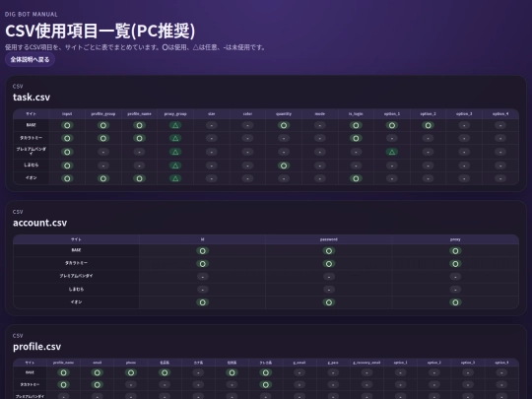This screenshot has height=399, width=532.
Task: Click BASE row option_1 circle in task.csv
Action: (392, 125)
